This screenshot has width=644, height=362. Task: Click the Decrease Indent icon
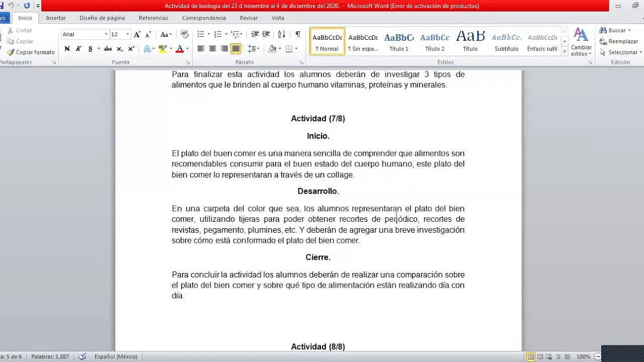click(x=255, y=34)
